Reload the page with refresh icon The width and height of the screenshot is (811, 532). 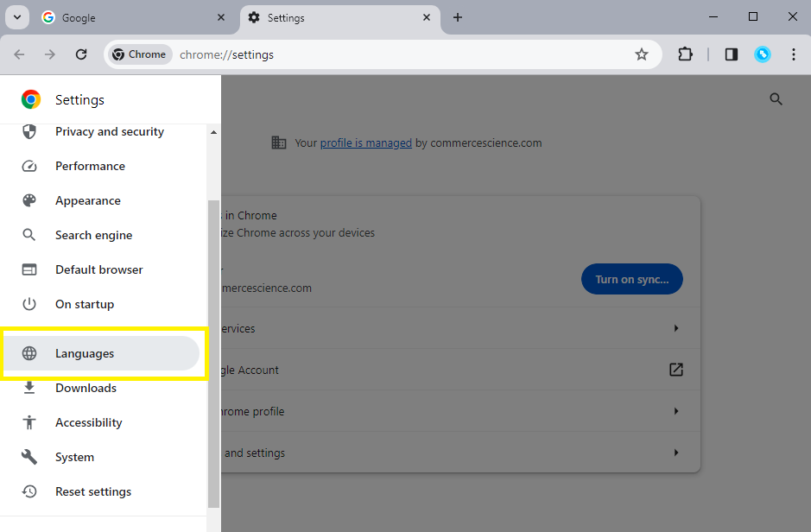(81, 54)
